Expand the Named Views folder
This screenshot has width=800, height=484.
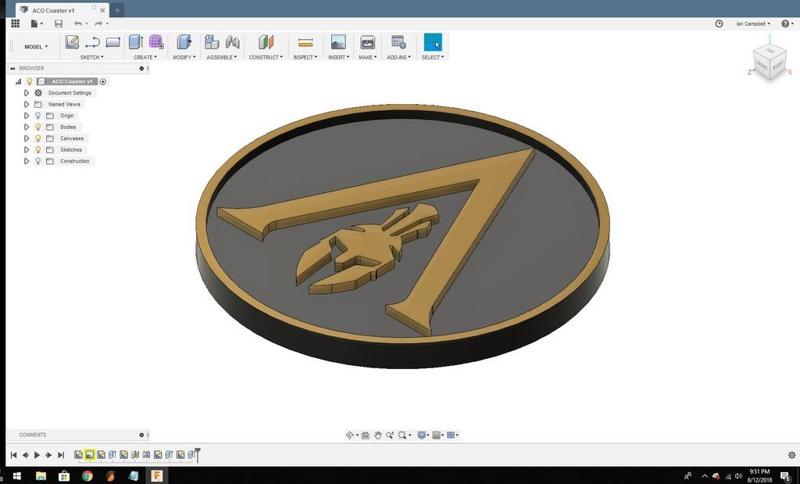tap(27, 104)
